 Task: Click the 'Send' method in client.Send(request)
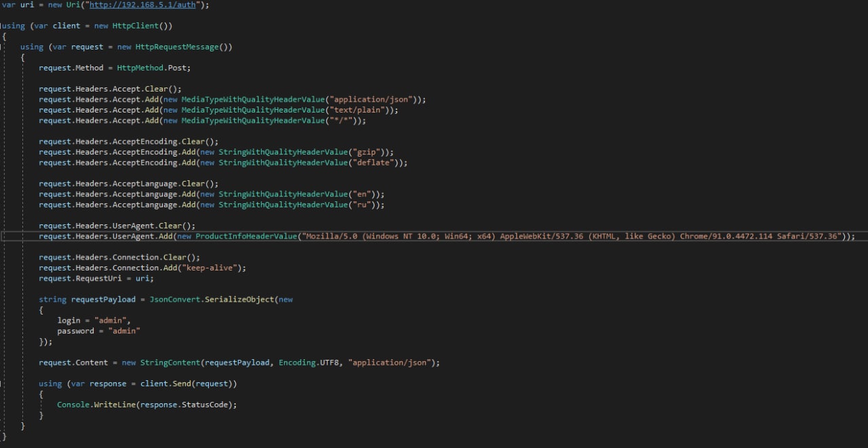coord(182,384)
